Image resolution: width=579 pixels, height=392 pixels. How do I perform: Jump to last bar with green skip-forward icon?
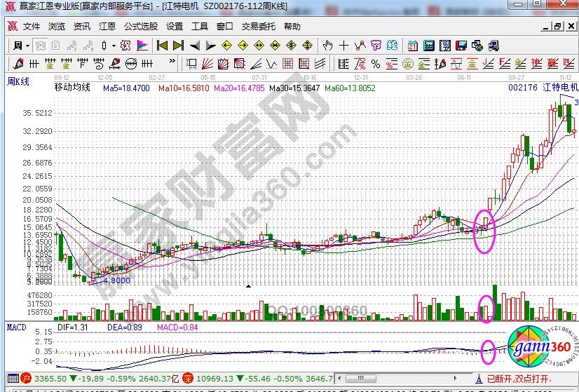coord(177,46)
